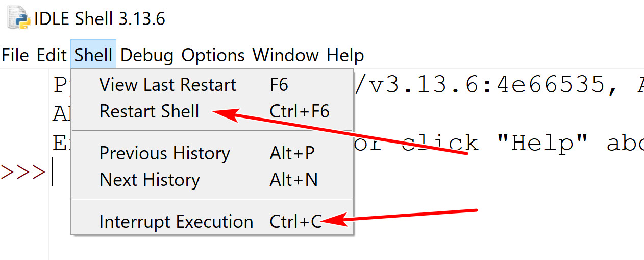Click Interrupt Execution menu item
The width and height of the screenshot is (644, 260).
pos(176,222)
